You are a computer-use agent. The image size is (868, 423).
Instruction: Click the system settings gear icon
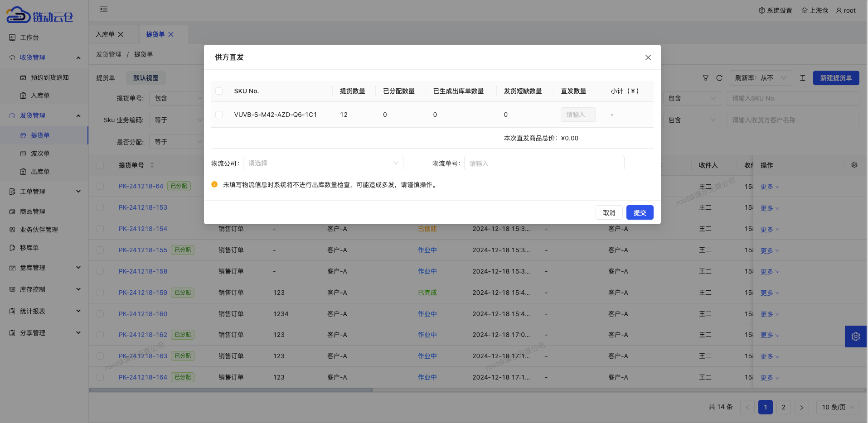(761, 10)
